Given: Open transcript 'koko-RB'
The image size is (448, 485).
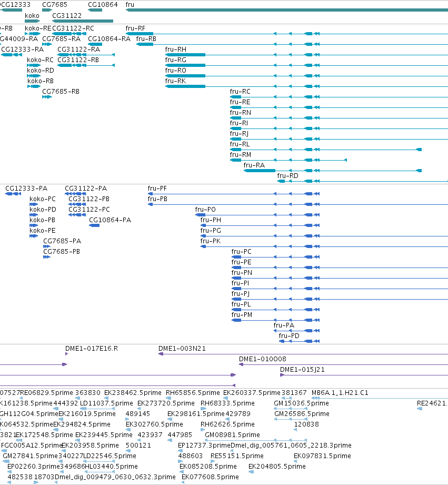Looking at the screenshot, I should click(41, 81).
